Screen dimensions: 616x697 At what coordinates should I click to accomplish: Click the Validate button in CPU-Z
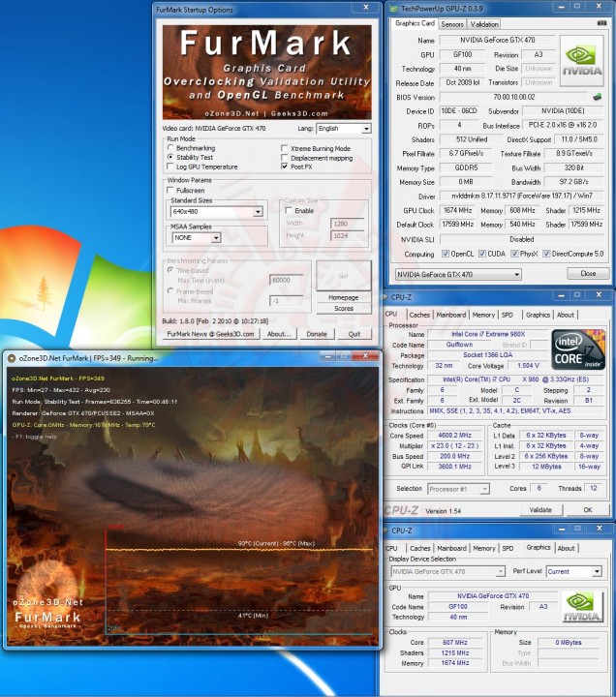(x=540, y=510)
